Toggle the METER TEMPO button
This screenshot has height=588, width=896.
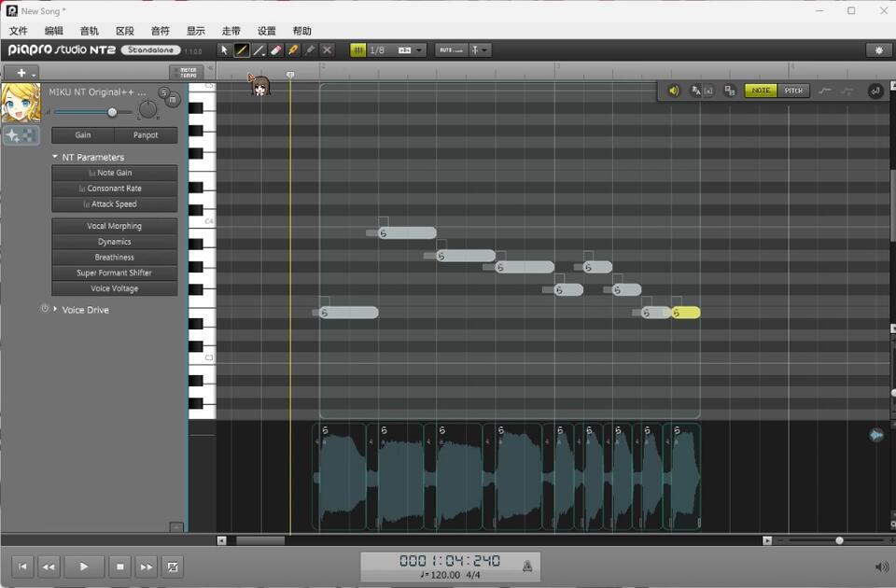click(x=188, y=73)
